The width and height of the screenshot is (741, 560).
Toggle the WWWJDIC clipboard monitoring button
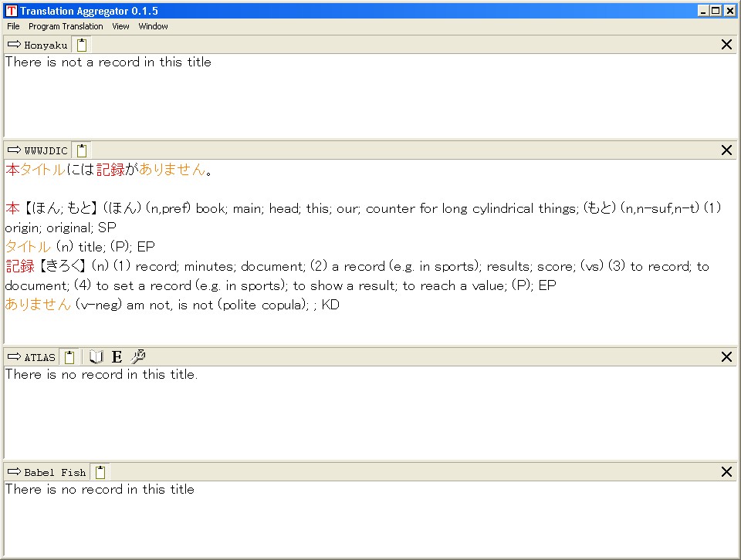[82, 150]
